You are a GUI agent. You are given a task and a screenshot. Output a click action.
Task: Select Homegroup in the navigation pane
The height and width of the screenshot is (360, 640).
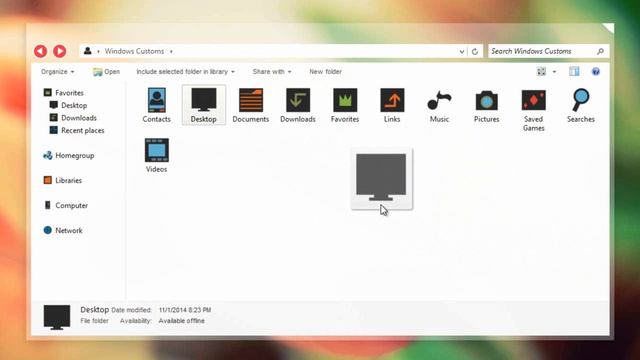(x=69, y=156)
